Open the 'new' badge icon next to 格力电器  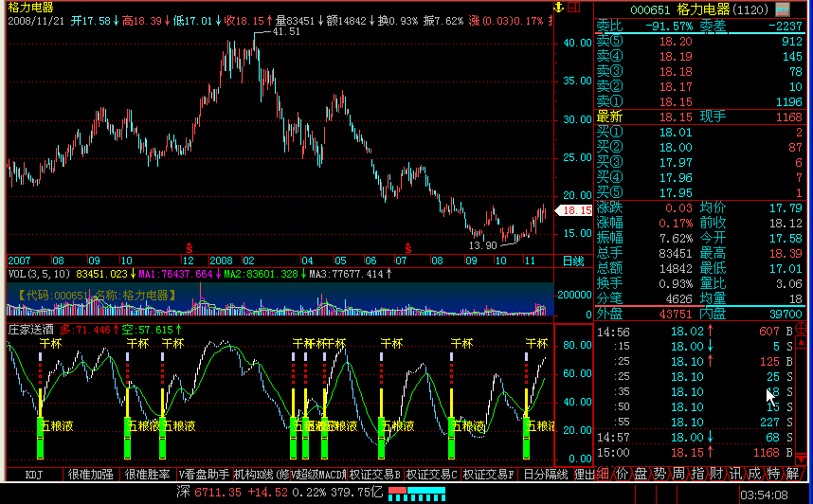(x=783, y=9)
